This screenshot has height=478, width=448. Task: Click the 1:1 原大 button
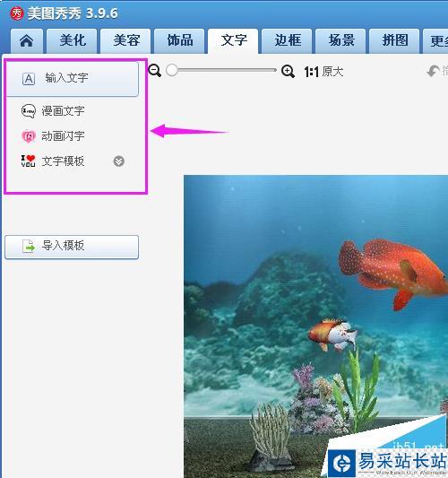pyautogui.click(x=323, y=72)
